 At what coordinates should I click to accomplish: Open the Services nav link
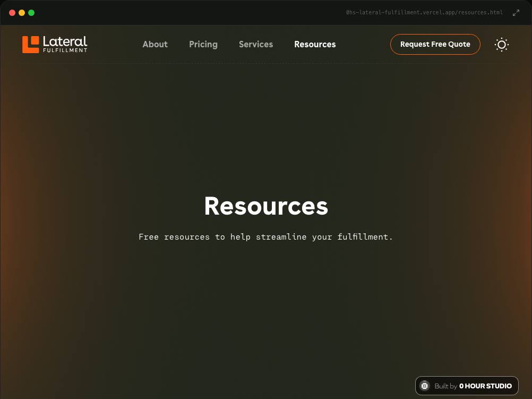256,45
